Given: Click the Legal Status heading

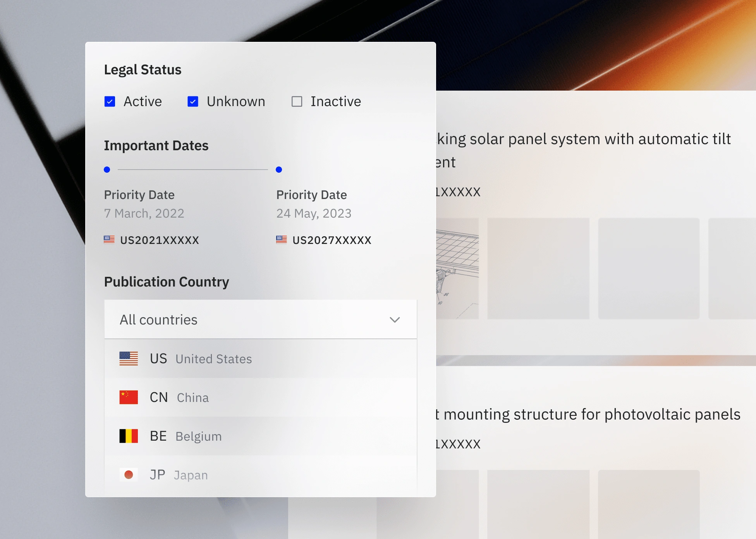Looking at the screenshot, I should pos(143,70).
